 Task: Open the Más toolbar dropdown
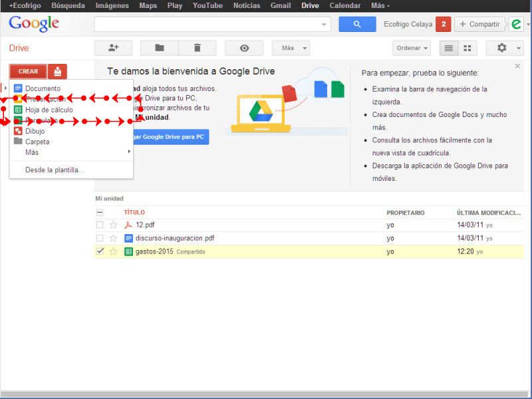pyautogui.click(x=291, y=48)
